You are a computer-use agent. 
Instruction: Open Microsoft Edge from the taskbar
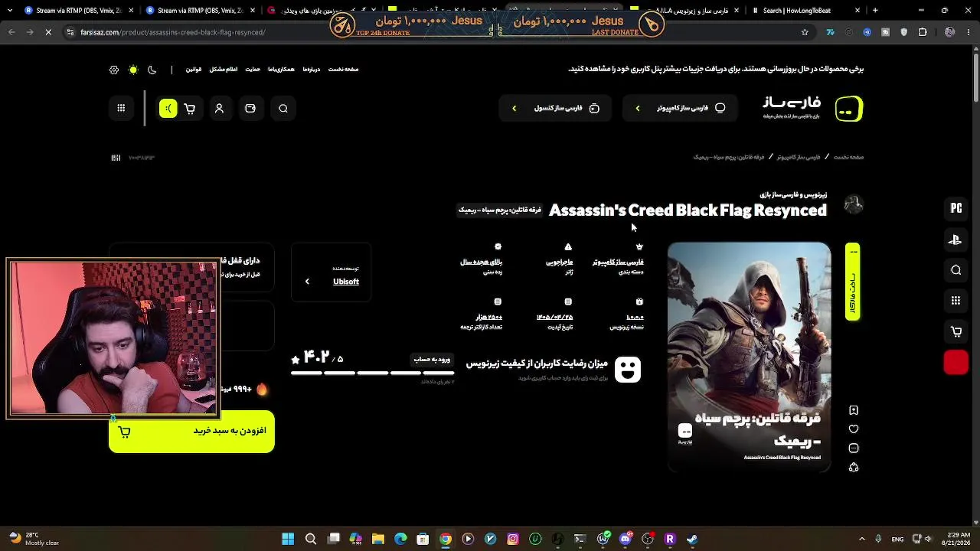(x=400, y=539)
